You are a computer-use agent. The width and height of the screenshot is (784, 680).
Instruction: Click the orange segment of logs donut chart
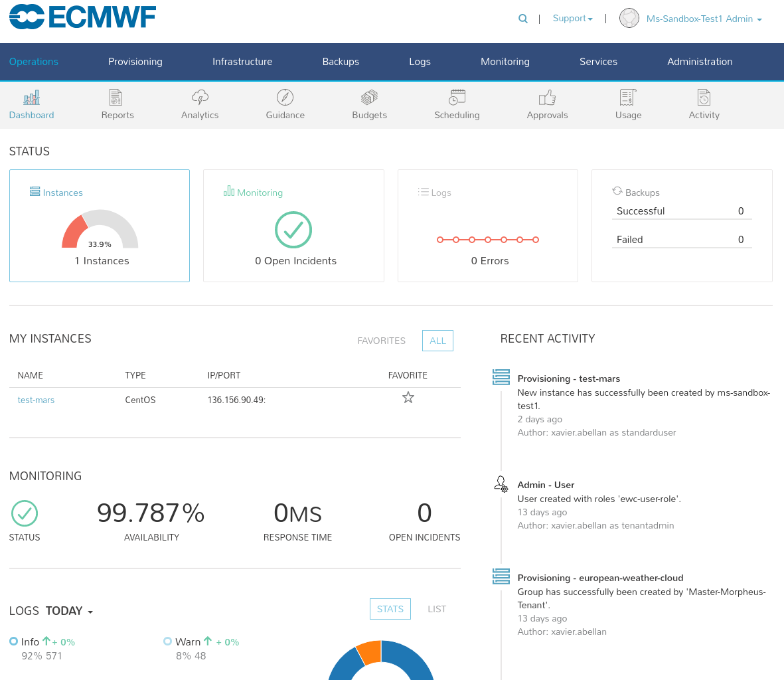click(369, 652)
